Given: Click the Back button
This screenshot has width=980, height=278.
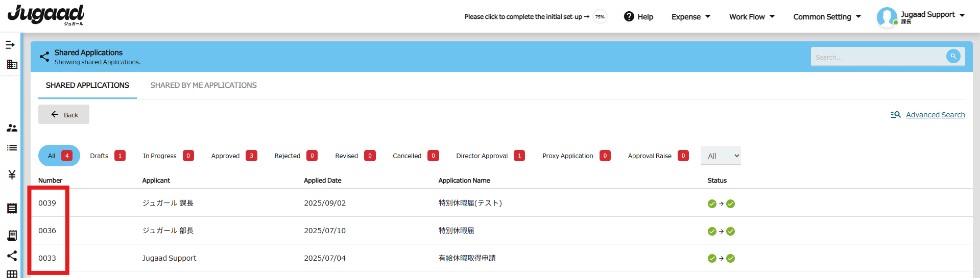Looking at the screenshot, I should (x=64, y=114).
